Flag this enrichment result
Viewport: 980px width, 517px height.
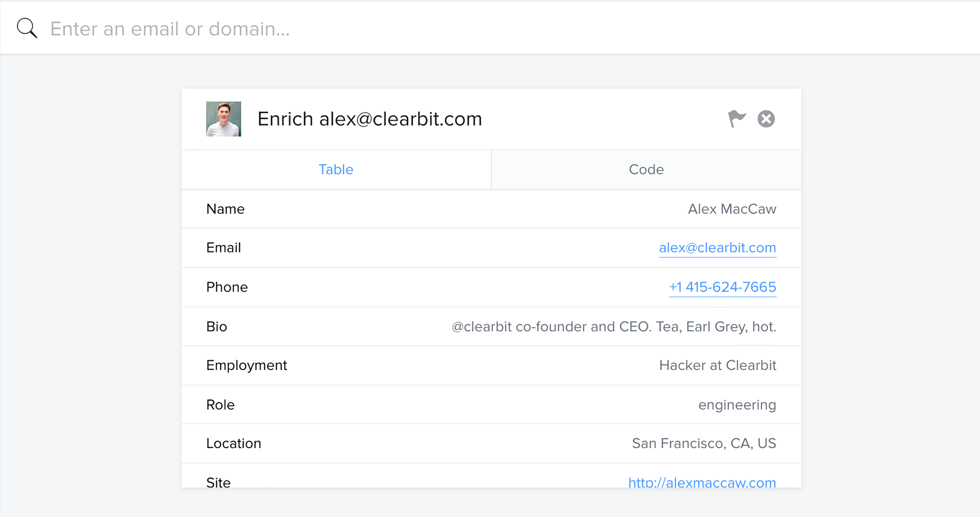[x=737, y=119]
